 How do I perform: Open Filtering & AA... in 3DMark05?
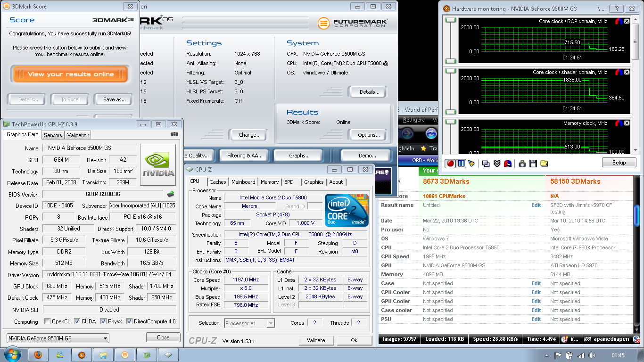pyautogui.click(x=245, y=156)
